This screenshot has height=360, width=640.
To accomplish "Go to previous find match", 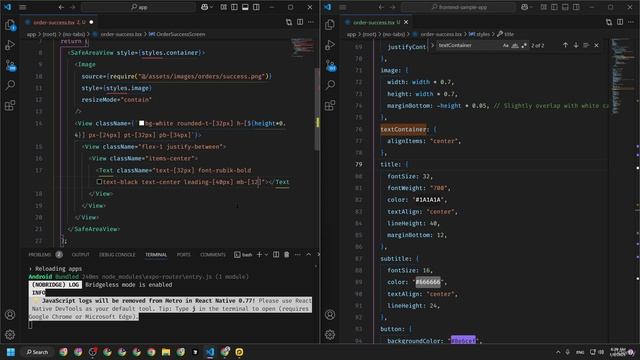I will coord(565,45).
